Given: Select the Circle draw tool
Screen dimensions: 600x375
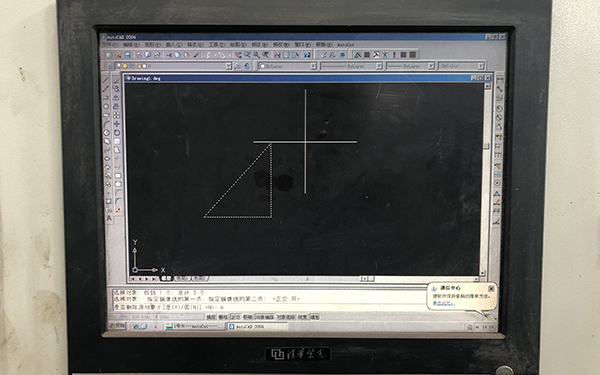Looking at the screenshot, I should pos(106,132).
